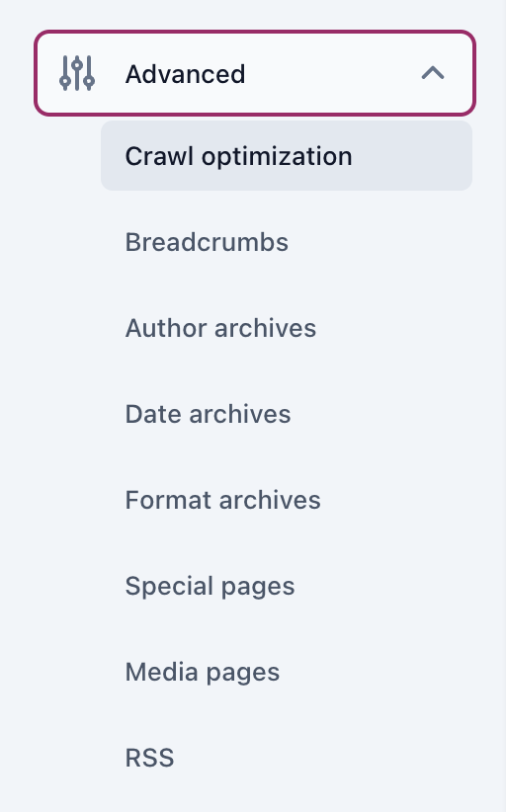
Task: Click the Advanced sliders icon
Action: pyautogui.click(x=77, y=73)
